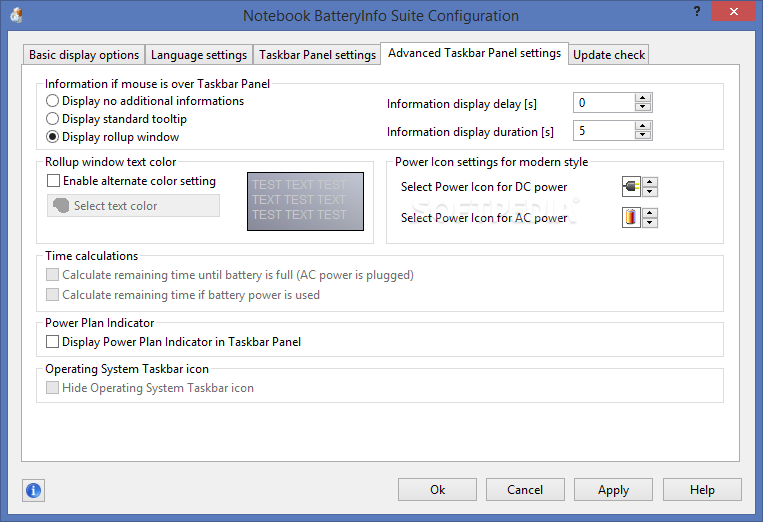Select Display no additional informations
The width and height of the screenshot is (763, 522).
145,101
